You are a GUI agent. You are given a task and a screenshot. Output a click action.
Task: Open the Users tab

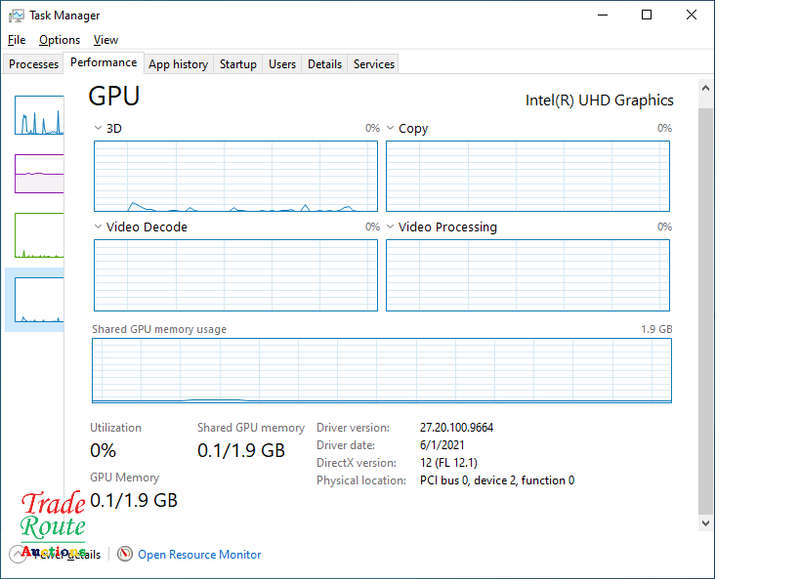point(282,64)
